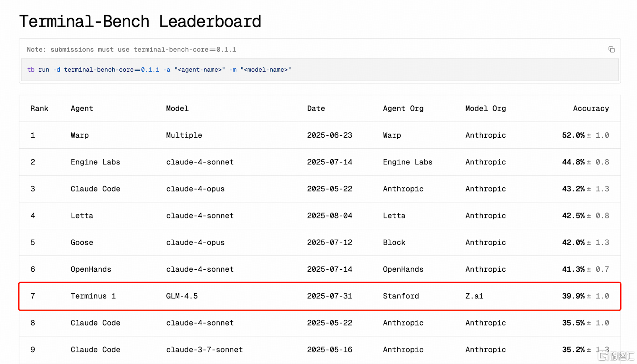
Task: Click Stanford in Agent Org column
Action: pyautogui.click(x=401, y=296)
